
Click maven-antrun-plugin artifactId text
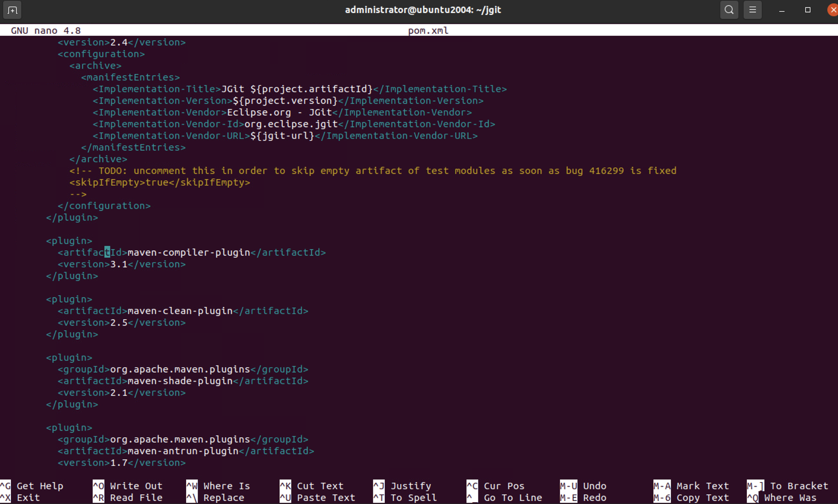tap(183, 451)
